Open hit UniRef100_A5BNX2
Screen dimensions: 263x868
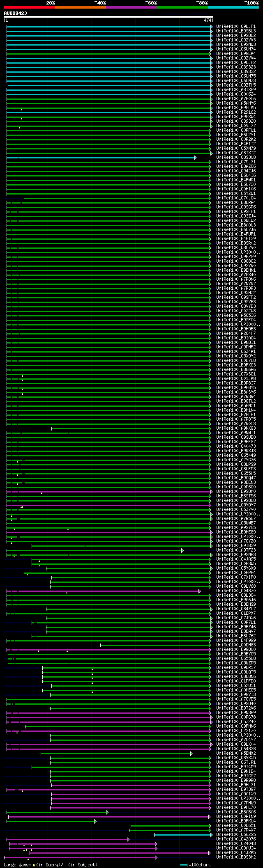coord(236,753)
